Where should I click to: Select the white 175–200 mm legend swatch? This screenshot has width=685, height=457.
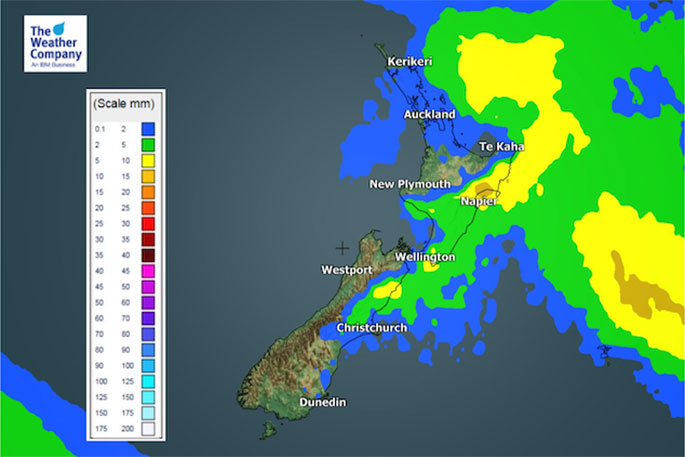point(147,429)
